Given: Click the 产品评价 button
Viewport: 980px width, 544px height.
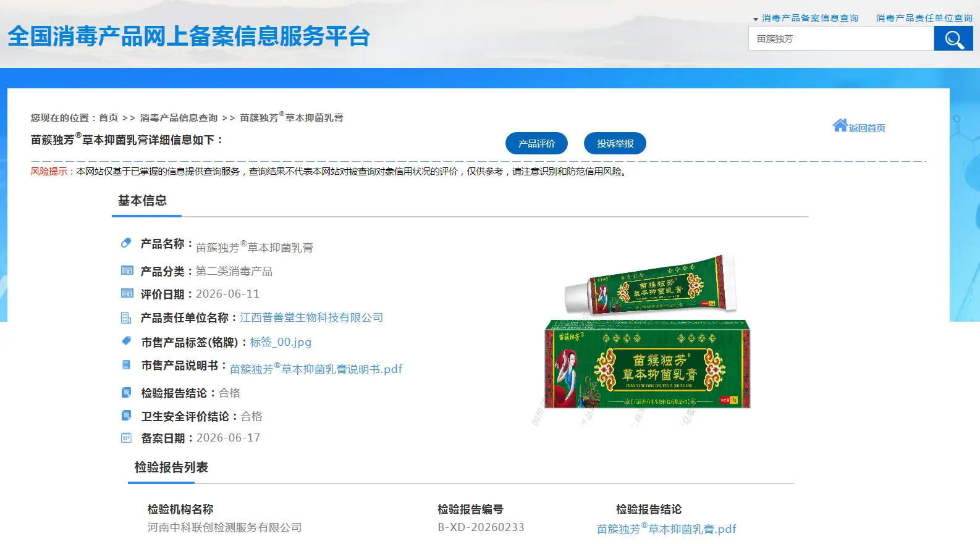Looking at the screenshot, I should (536, 143).
